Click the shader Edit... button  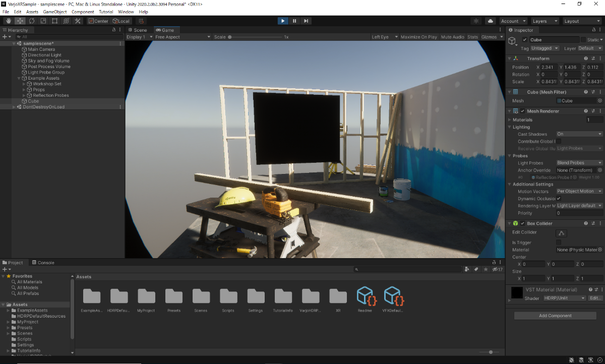(x=595, y=298)
